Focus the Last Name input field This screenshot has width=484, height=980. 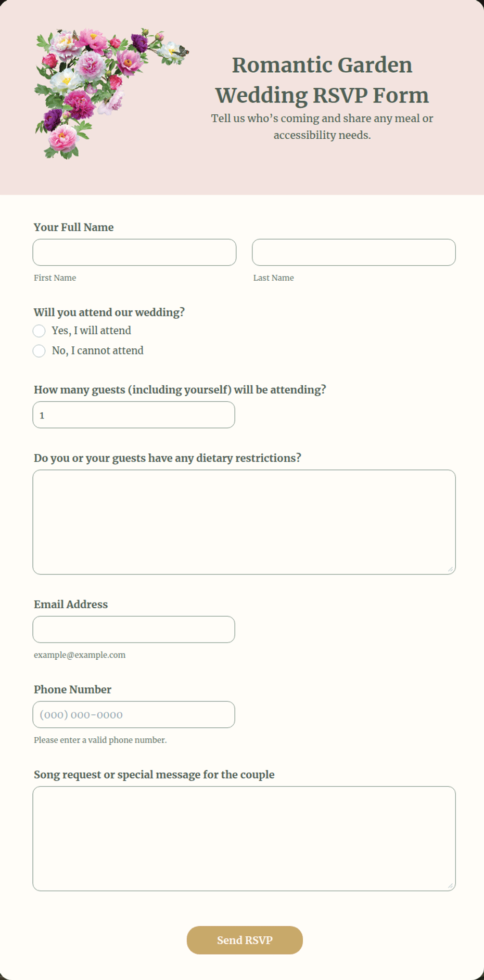[x=354, y=252]
